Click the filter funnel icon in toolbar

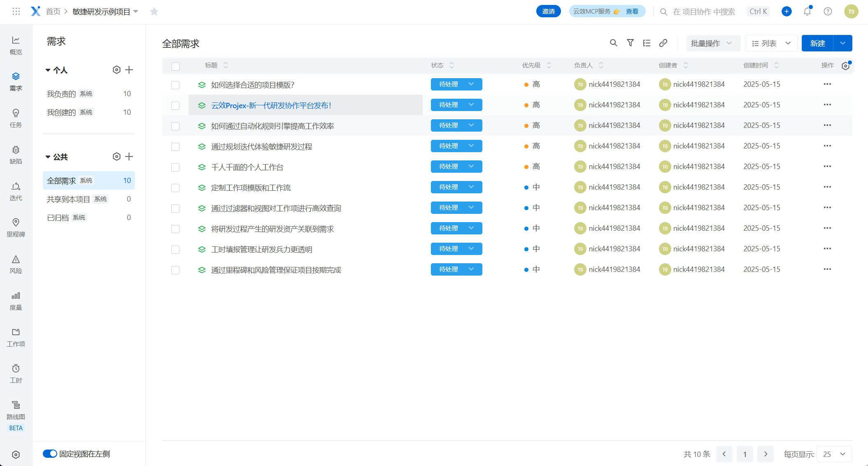(630, 43)
